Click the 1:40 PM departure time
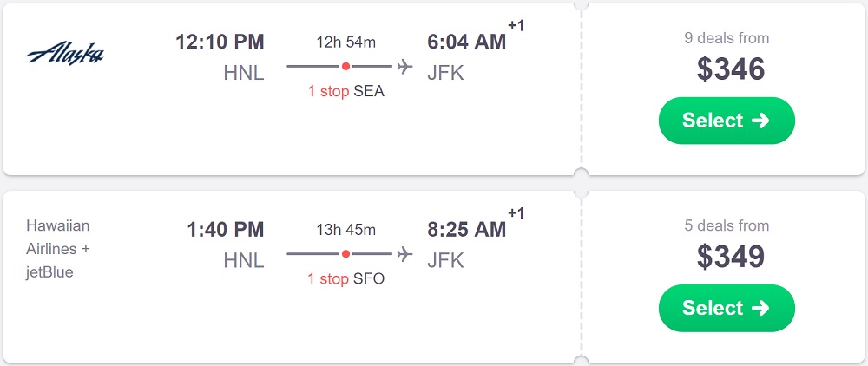Viewport: 868px width, 366px height. pos(225,230)
